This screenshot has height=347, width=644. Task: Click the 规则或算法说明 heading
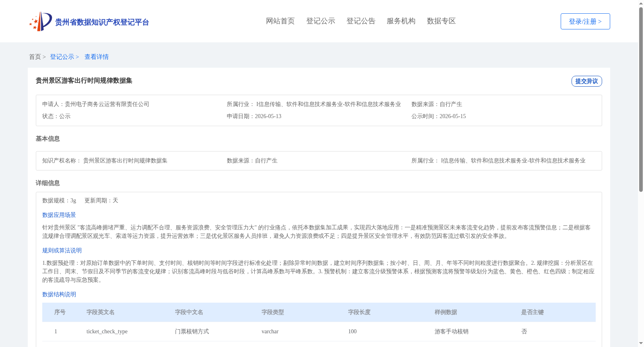[x=62, y=250]
